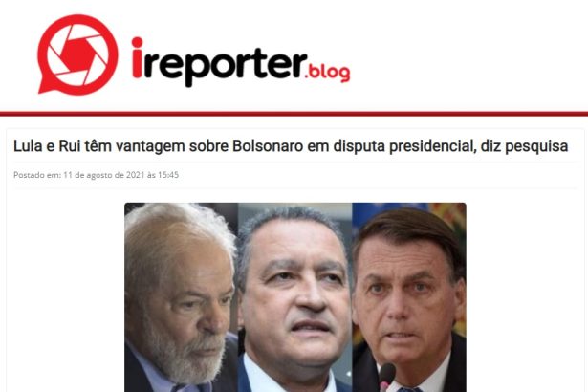
Task: Click the middle panel of the article photo
Action: coord(295,297)
